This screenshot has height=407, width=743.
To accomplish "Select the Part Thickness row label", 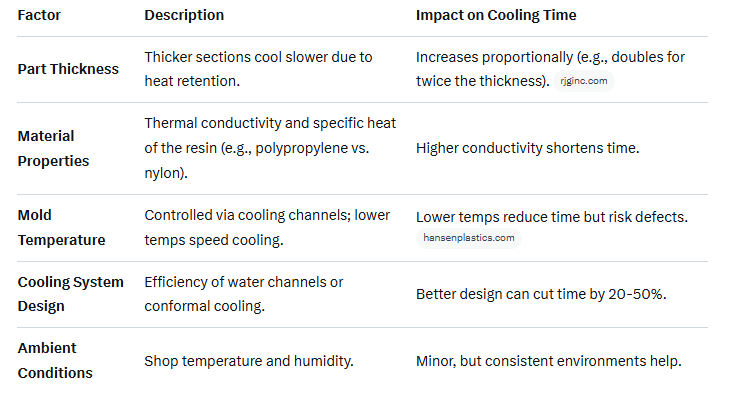I will [68, 69].
